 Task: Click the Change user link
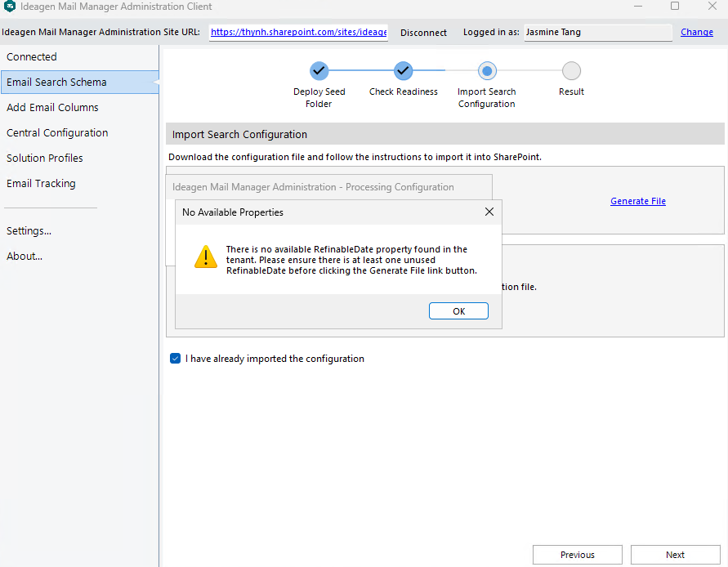click(x=696, y=32)
